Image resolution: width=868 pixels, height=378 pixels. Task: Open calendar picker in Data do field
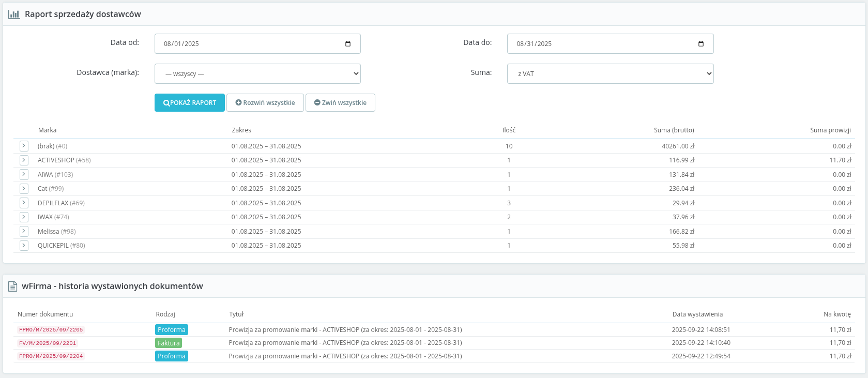(x=701, y=44)
